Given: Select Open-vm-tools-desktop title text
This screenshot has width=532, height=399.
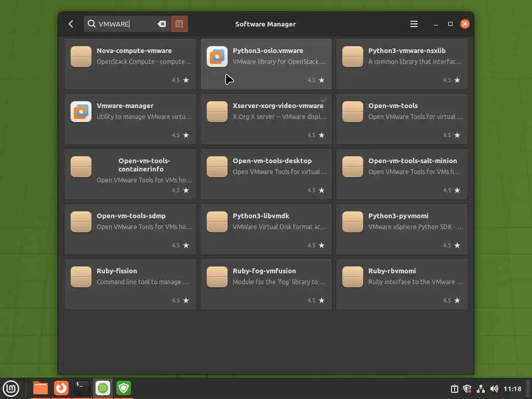Looking at the screenshot, I should 272,161.
